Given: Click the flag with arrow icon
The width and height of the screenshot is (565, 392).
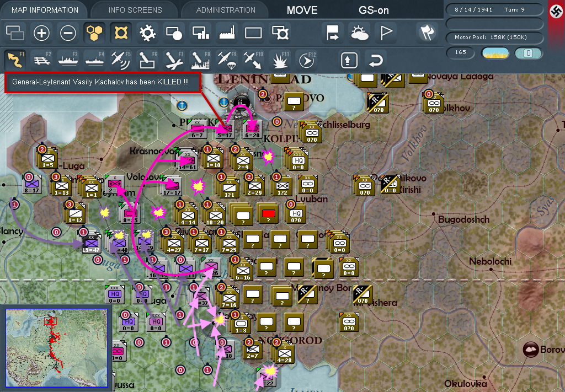Looking at the screenshot, I should coord(333,33).
